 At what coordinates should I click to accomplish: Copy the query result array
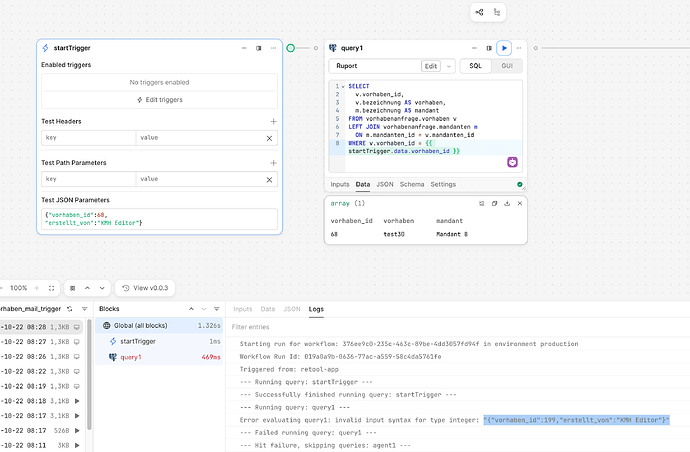[x=494, y=203]
